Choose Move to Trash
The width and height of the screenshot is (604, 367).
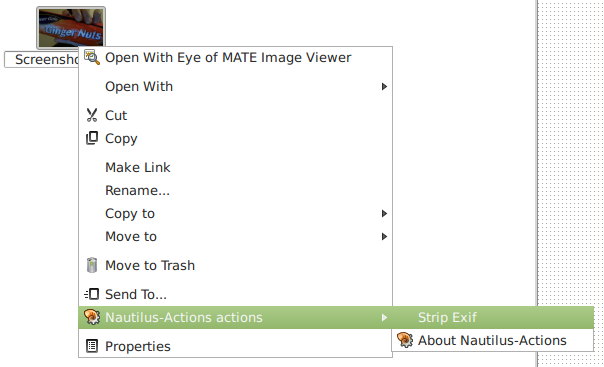235,265
